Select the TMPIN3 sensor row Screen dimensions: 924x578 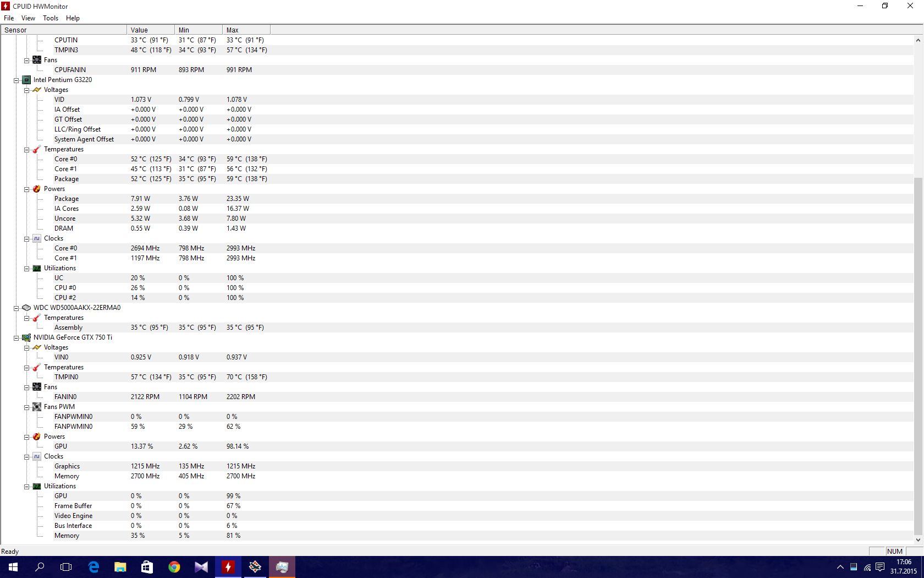[457, 50]
